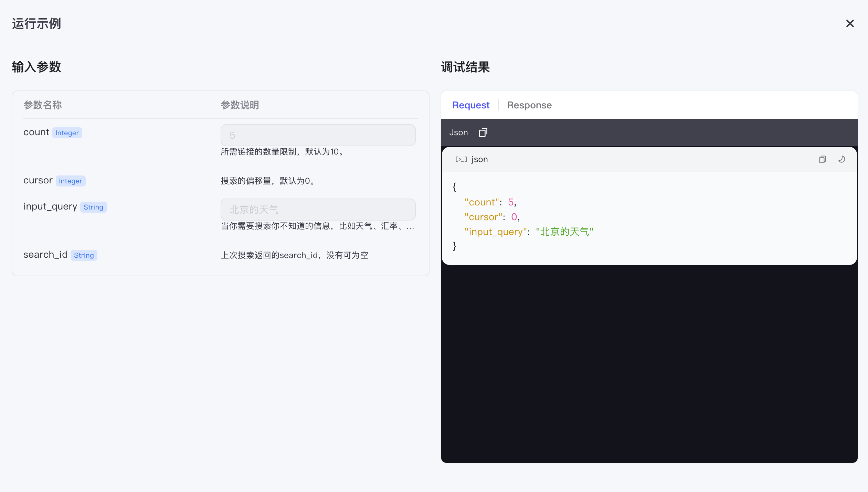The height and width of the screenshot is (492, 868).
Task: Click the Integer tag next to cursor
Action: point(70,181)
